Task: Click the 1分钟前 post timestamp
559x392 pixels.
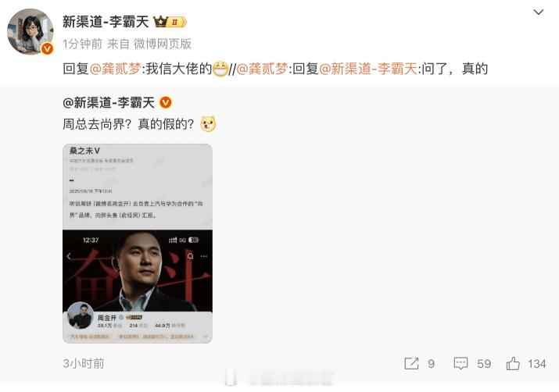Action: [82, 44]
